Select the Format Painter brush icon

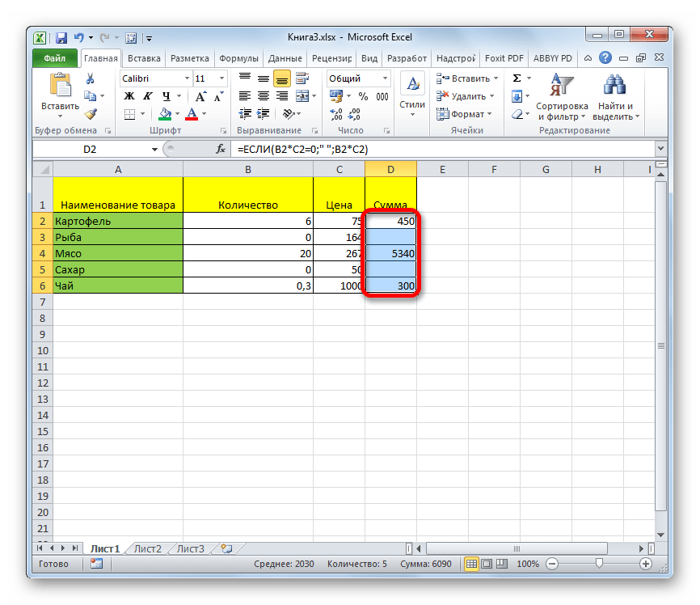91,114
